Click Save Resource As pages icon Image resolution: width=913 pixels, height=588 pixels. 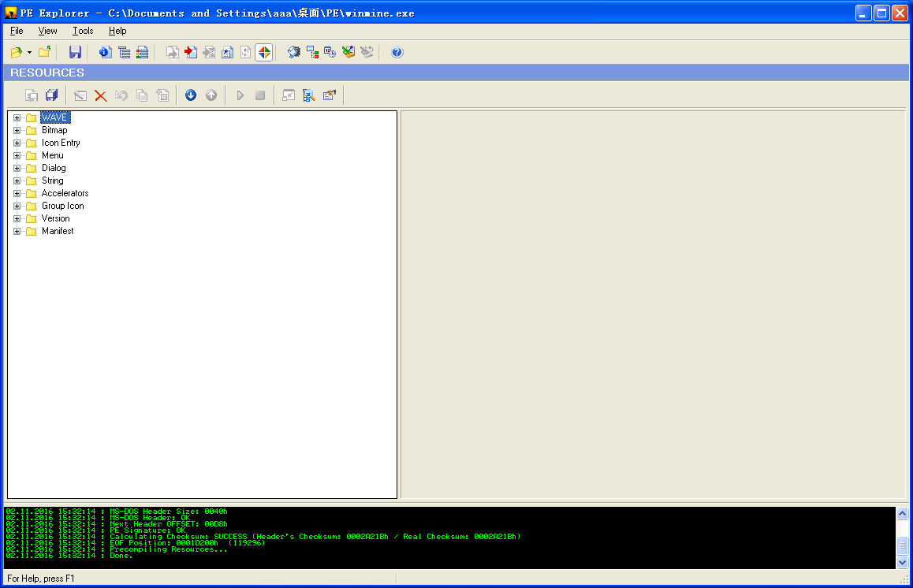tap(32, 95)
